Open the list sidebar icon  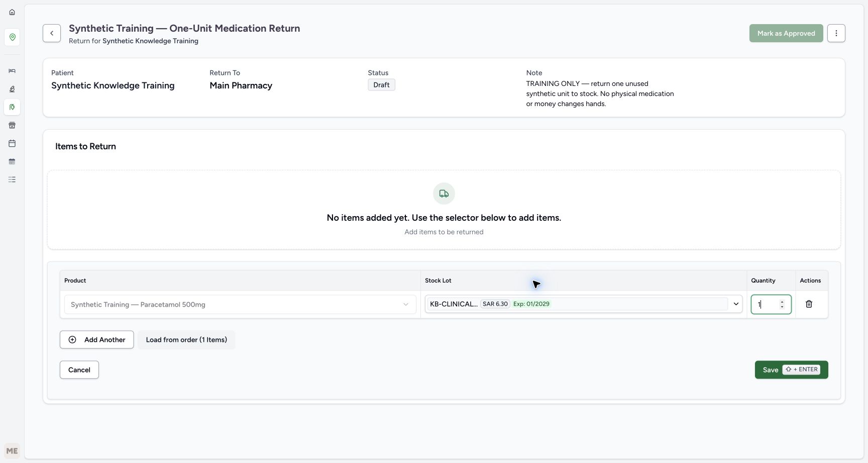pos(12,179)
